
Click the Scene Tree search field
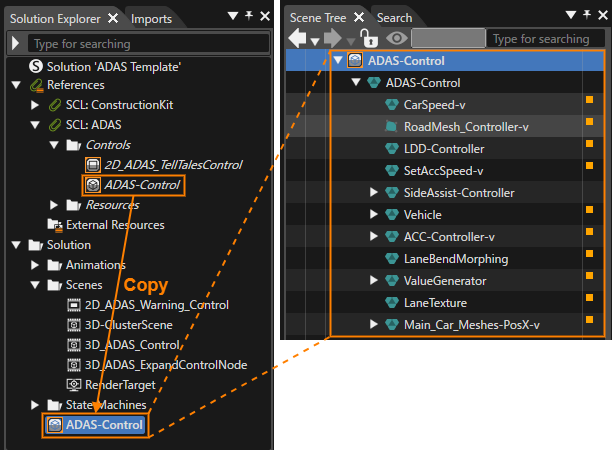tap(546, 39)
